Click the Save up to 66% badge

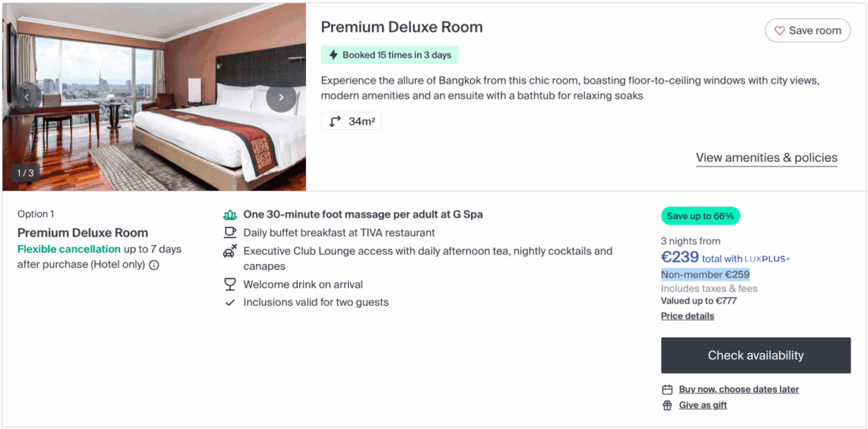click(700, 216)
